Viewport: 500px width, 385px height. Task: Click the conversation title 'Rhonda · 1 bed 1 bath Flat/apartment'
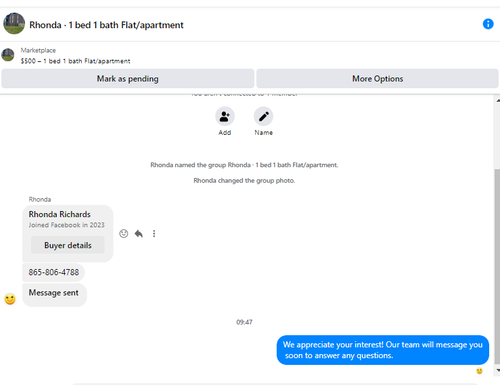tap(106, 25)
